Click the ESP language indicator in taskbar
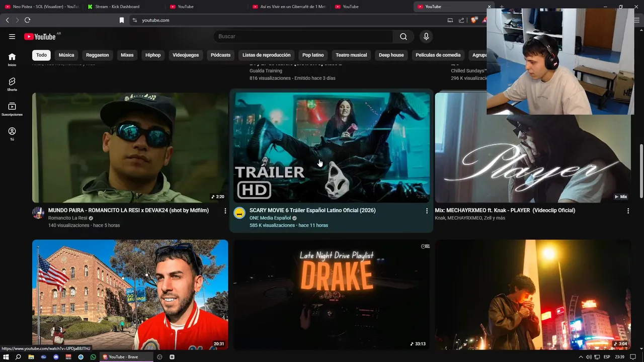The image size is (644, 362). (607, 357)
